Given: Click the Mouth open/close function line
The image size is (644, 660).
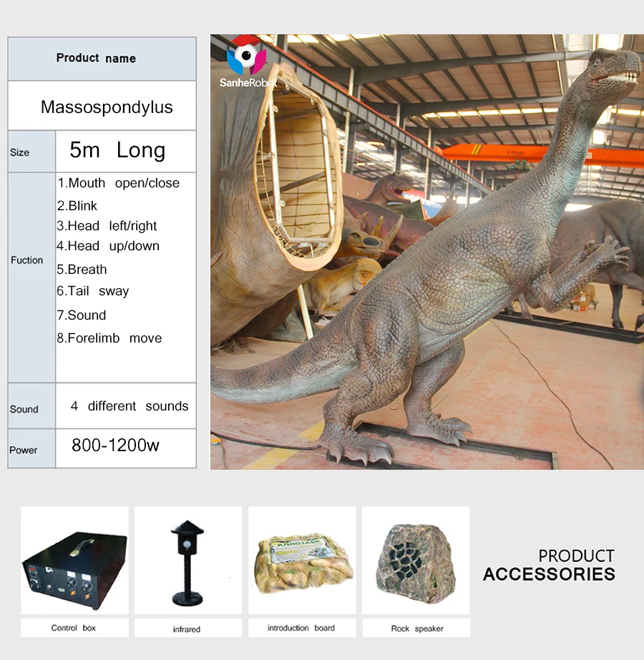Looking at the screenshot, I should point(118,183).
